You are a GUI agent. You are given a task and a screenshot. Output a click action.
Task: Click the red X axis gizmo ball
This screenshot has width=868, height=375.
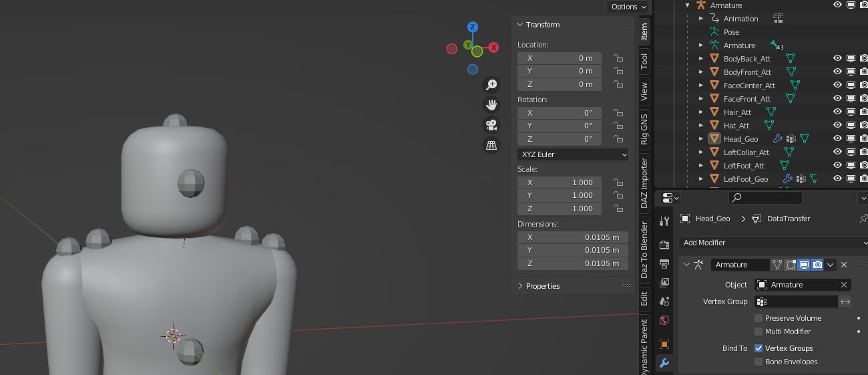[x=494, y=47]
